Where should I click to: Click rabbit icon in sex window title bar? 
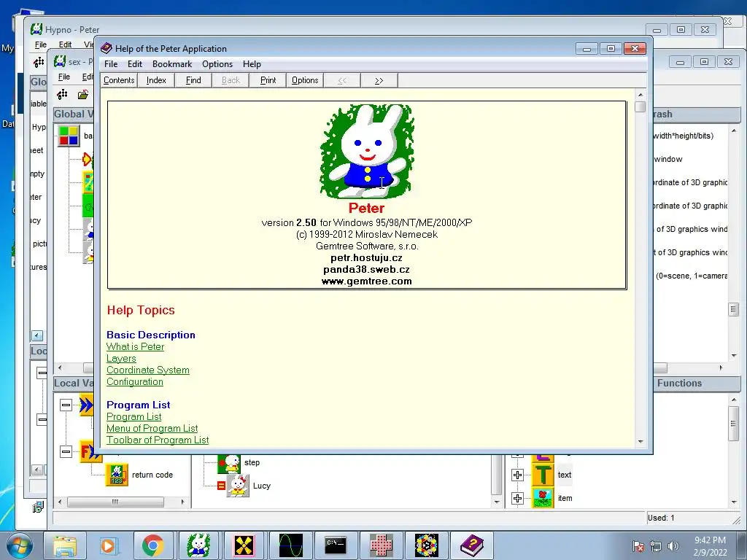pyautogui.click(x=60, y=61)
